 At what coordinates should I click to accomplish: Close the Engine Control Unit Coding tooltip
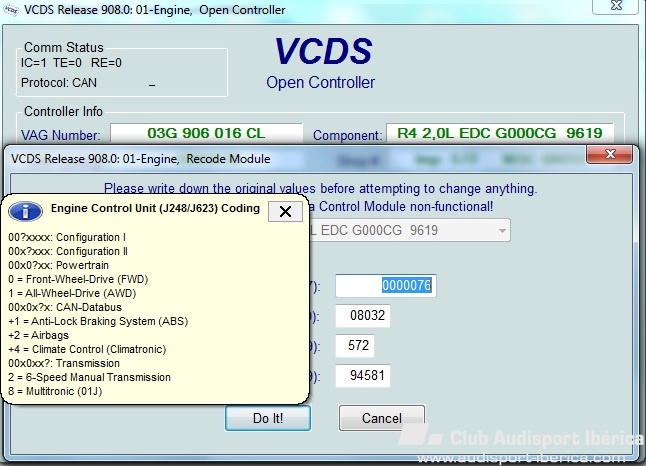(285, 211)
